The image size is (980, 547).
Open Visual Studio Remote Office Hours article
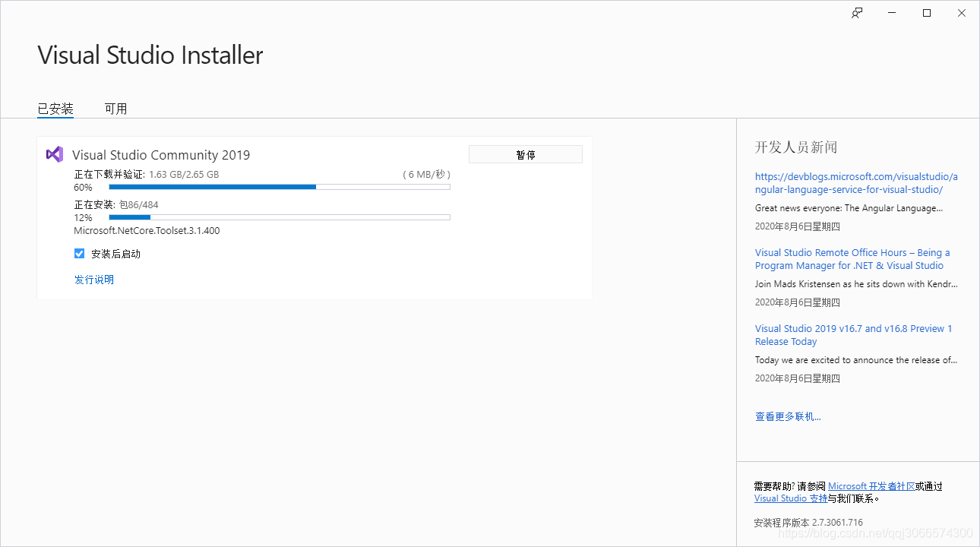point(852,259)
